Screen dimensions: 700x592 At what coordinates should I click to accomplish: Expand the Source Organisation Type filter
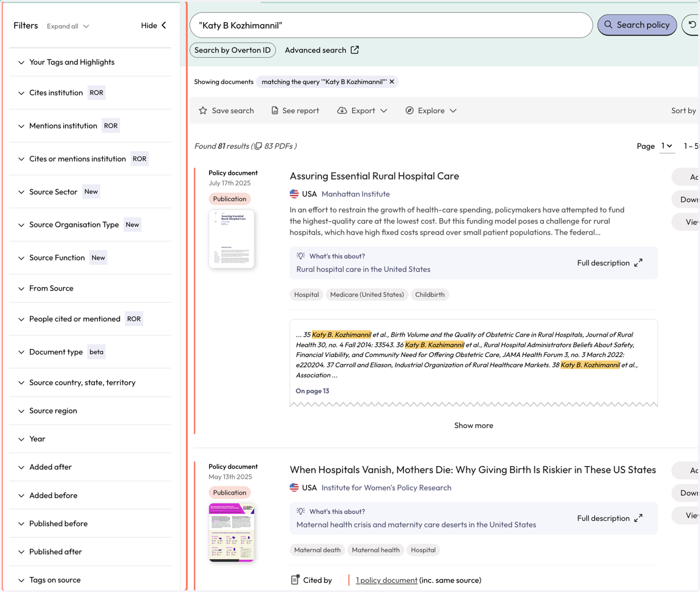point(90,225)
